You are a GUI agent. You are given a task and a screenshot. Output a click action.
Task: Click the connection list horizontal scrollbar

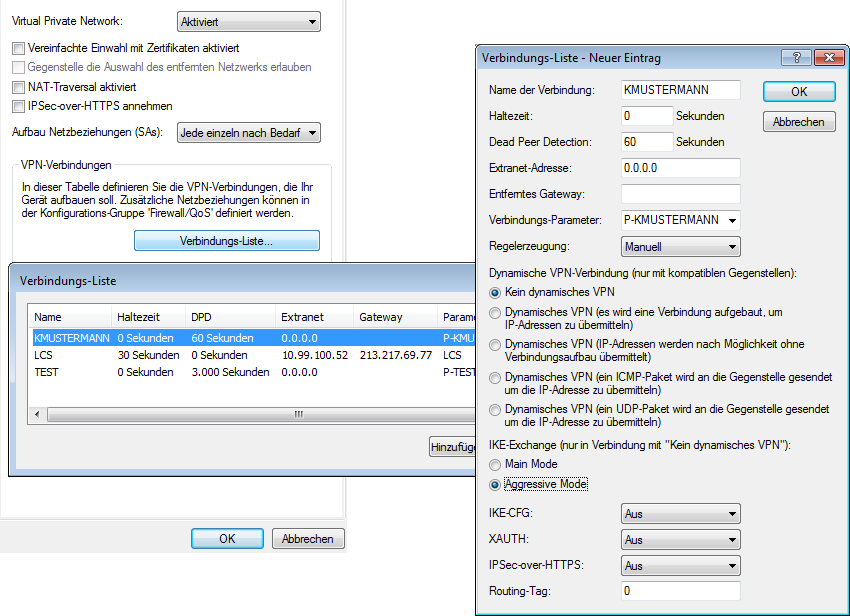250,414
